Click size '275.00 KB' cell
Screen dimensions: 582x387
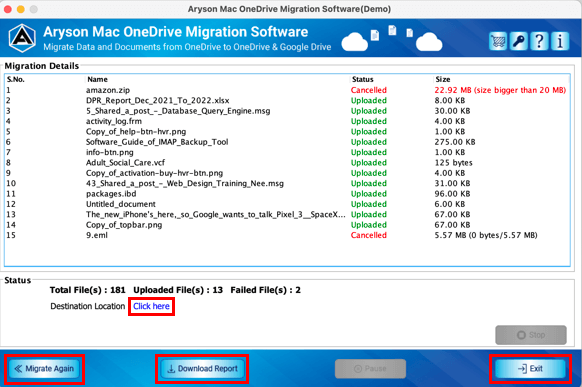click(455, 142)
